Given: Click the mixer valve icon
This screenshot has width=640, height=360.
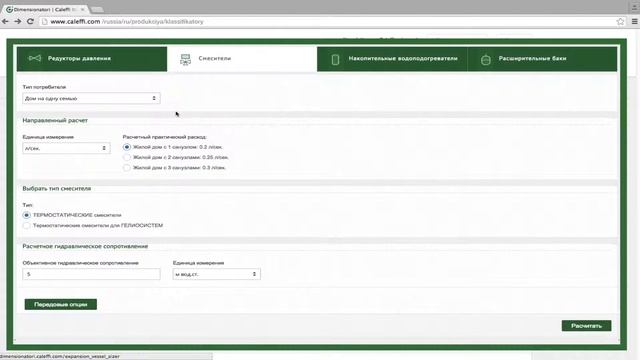Looking at the screenshot, I should [185, 60].
